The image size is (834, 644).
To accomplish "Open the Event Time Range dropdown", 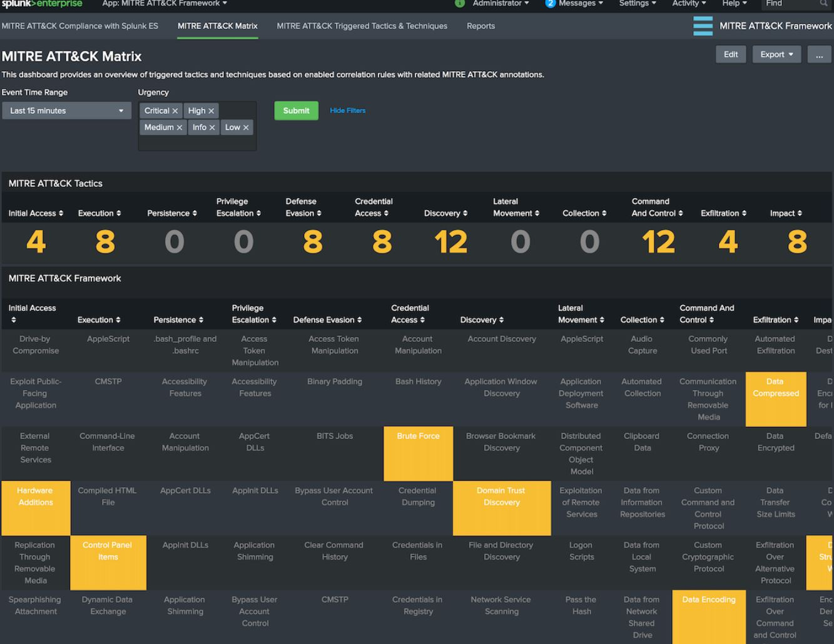I will [x=66, y=110].
